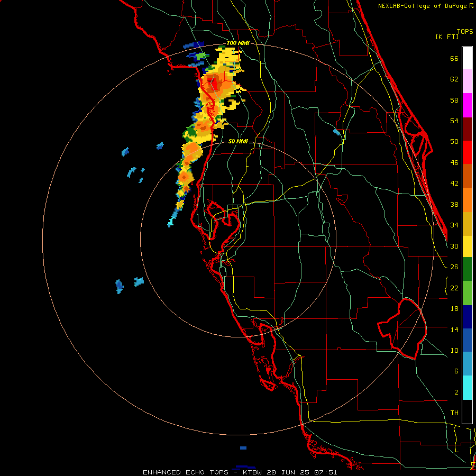Pick the magenta 58 legend swatch

pos(467,105)
